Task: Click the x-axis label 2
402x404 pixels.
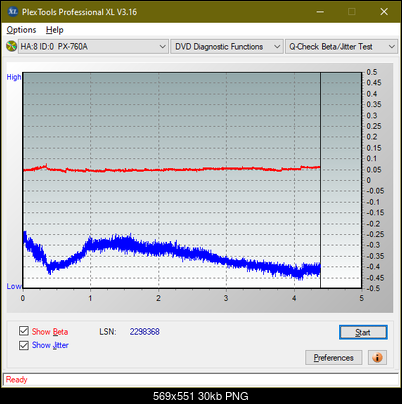Action: (x=158, y=298)
